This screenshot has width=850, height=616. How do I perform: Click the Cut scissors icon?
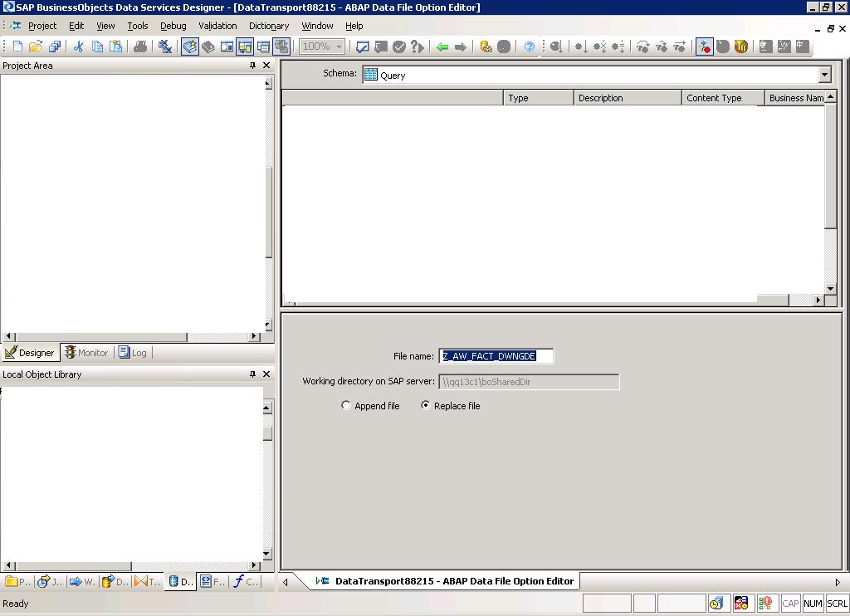click(79, 46)
